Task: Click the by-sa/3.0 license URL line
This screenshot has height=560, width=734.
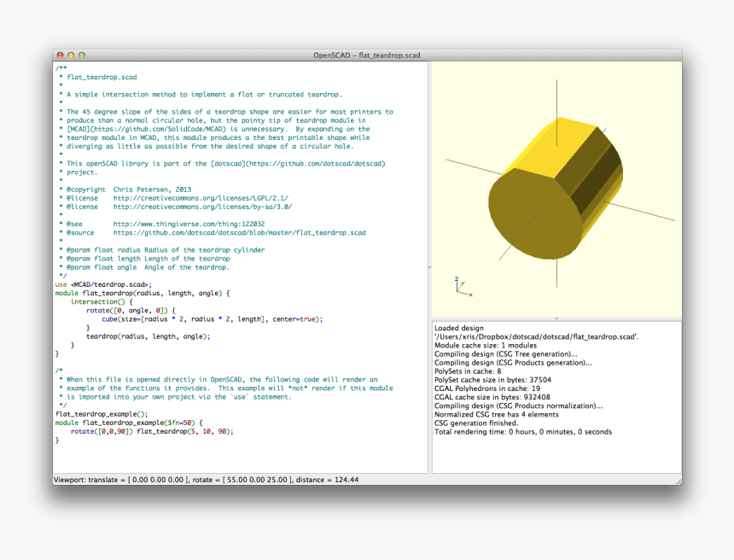Action: 176,207
